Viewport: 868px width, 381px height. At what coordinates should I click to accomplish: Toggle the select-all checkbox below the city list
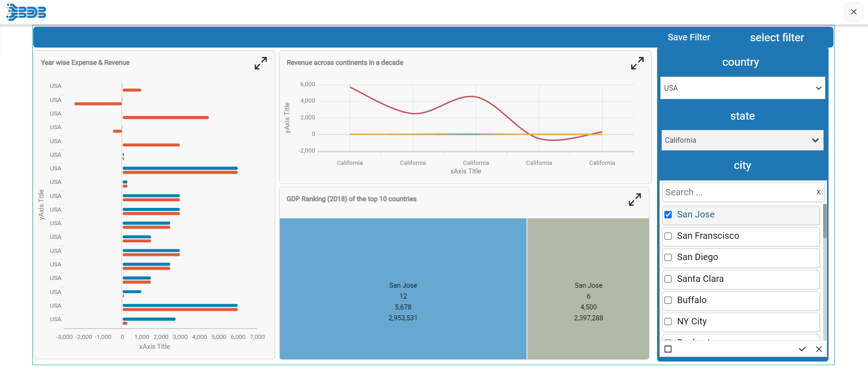click(x=668, y=349)
